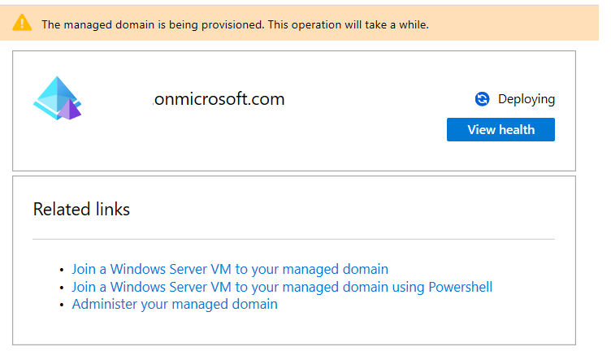
Task: Follow the join VM using Powershell link
Action: coord(282,287)
